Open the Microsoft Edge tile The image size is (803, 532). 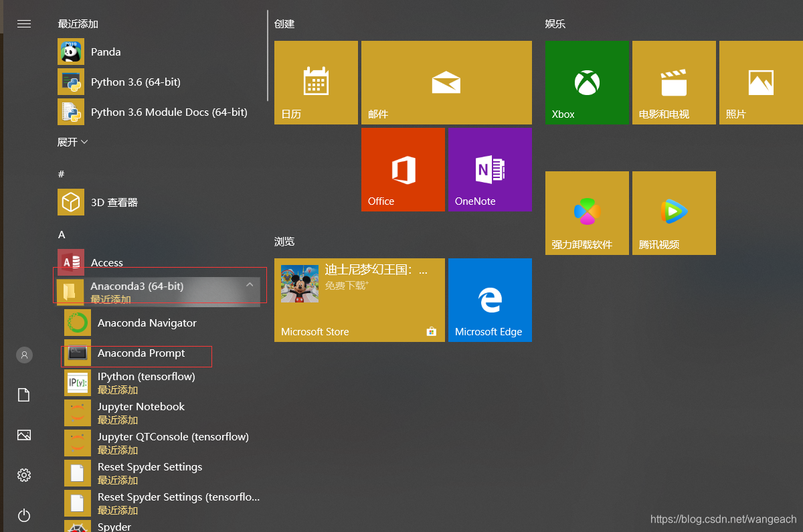[x=490, y=300]
